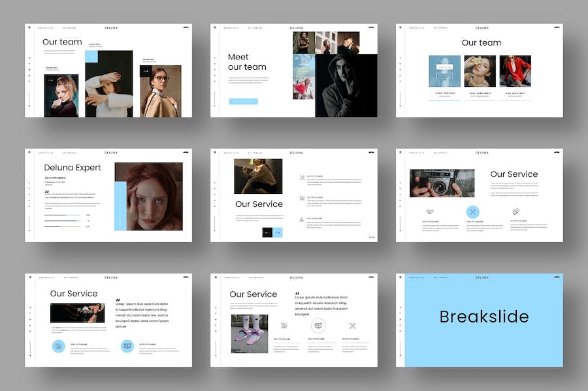588x391 pixels.
Task: Click the circled monitor icon on the sneakers slide
Action: tap(318, 325)
